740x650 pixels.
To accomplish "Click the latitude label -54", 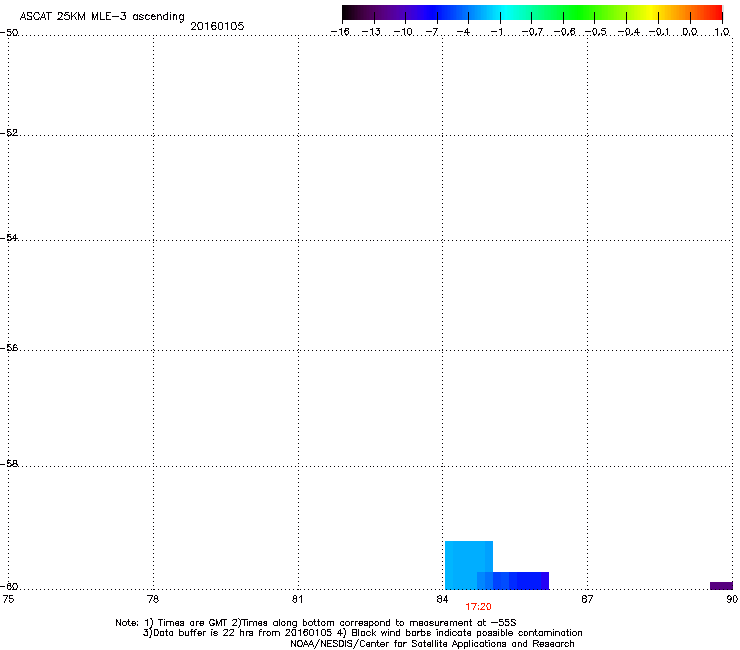I will (9, 237).
